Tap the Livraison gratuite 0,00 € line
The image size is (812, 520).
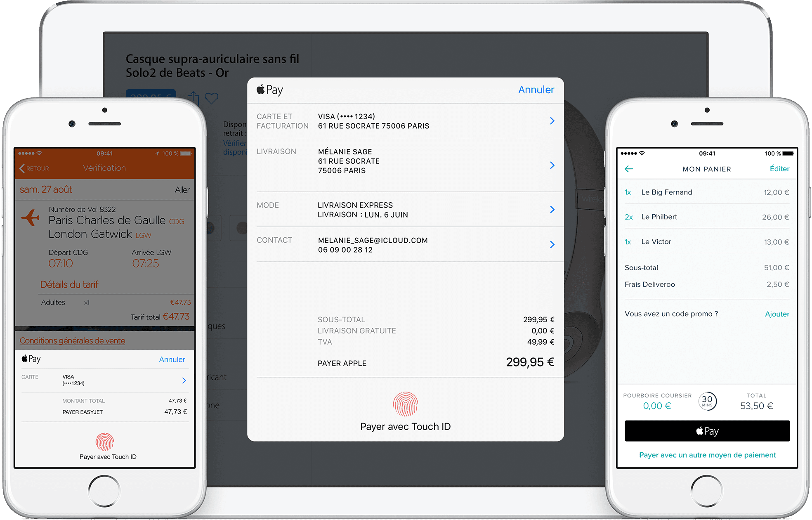pyautogui.click(x=436, y=331)
